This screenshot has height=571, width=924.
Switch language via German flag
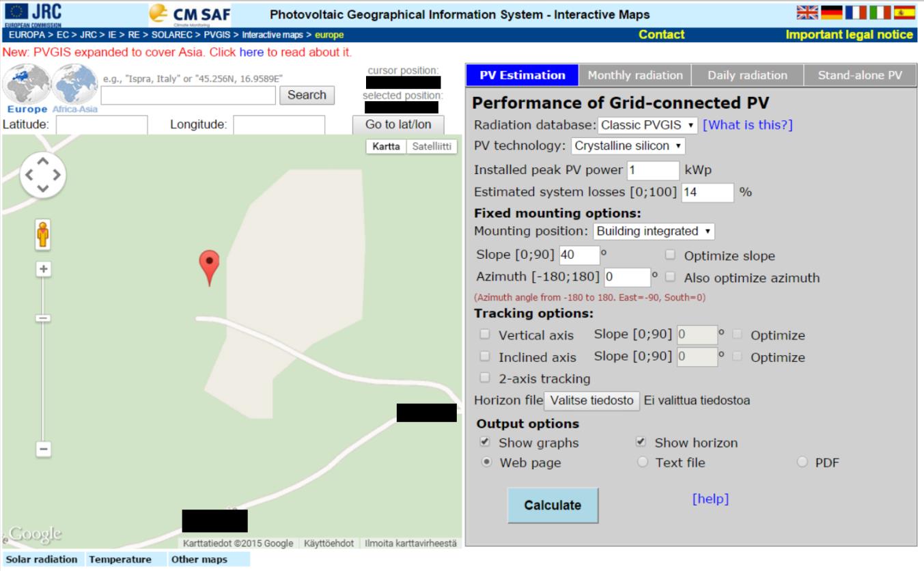click(x=832, y=13)
